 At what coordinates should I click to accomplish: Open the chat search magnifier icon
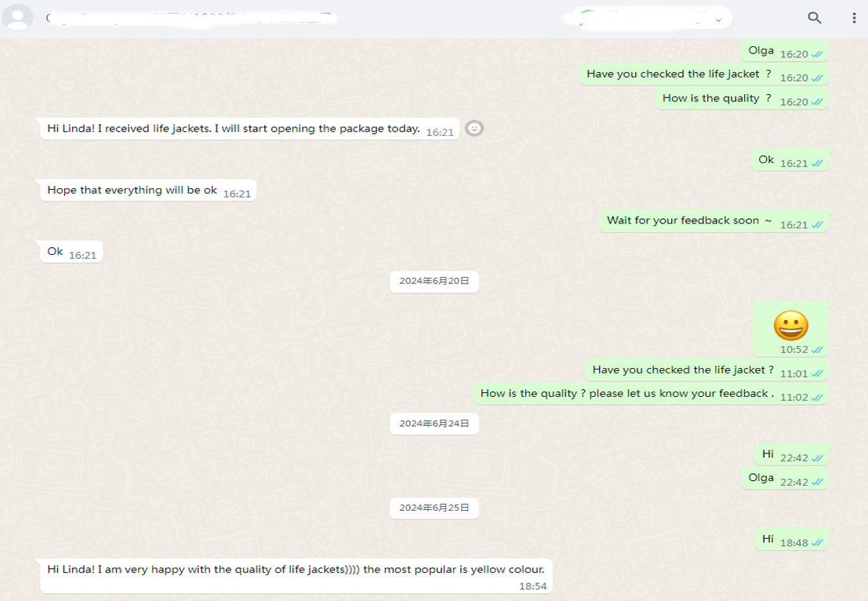[x=815, y=18]
